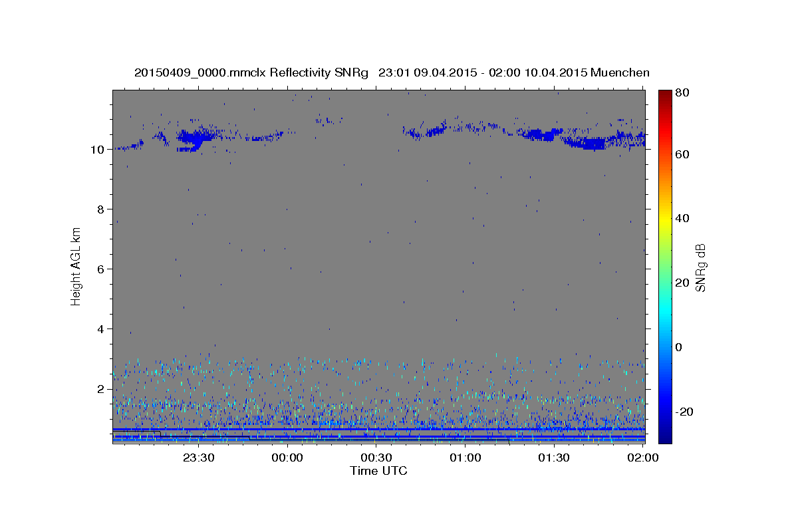The image size is (798, 532).
Task: Click the 02:00 time tick label
Action: [643, 458]
